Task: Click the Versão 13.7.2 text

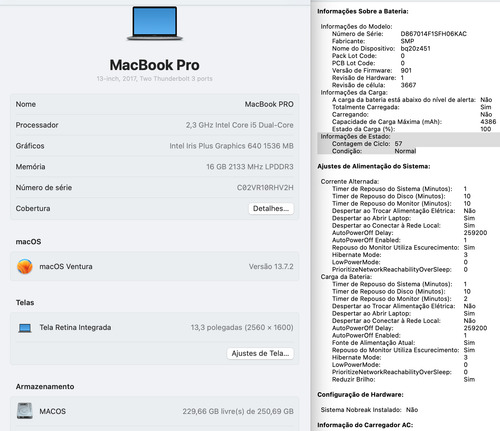Action: point(271,267)
